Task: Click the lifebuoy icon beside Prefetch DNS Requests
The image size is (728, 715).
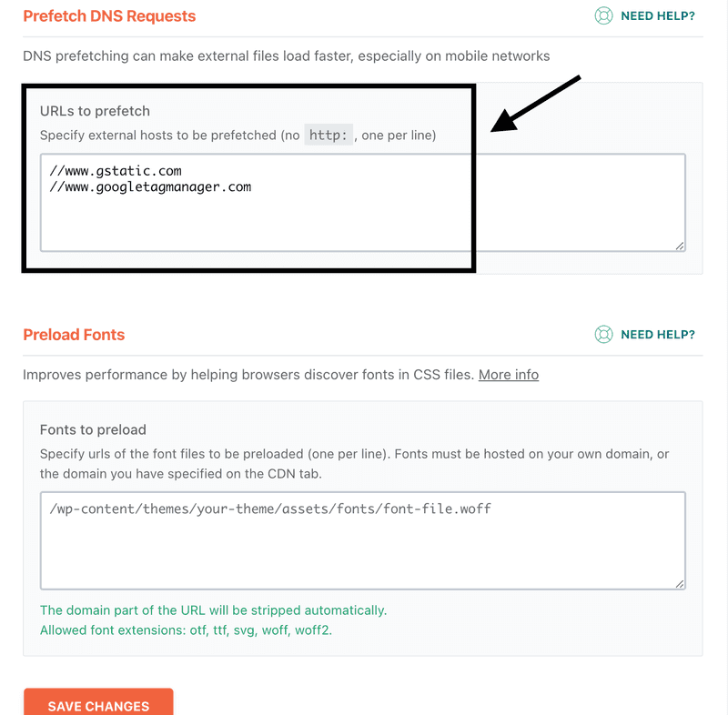Action: coord(602,15)
